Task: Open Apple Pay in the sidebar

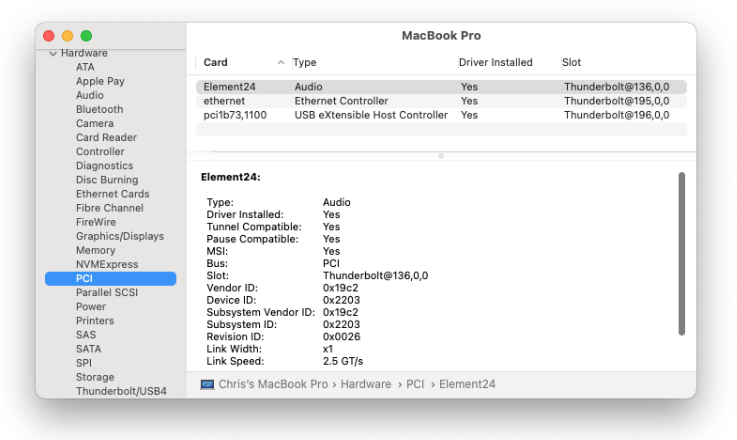Action: tap(100, 81)
